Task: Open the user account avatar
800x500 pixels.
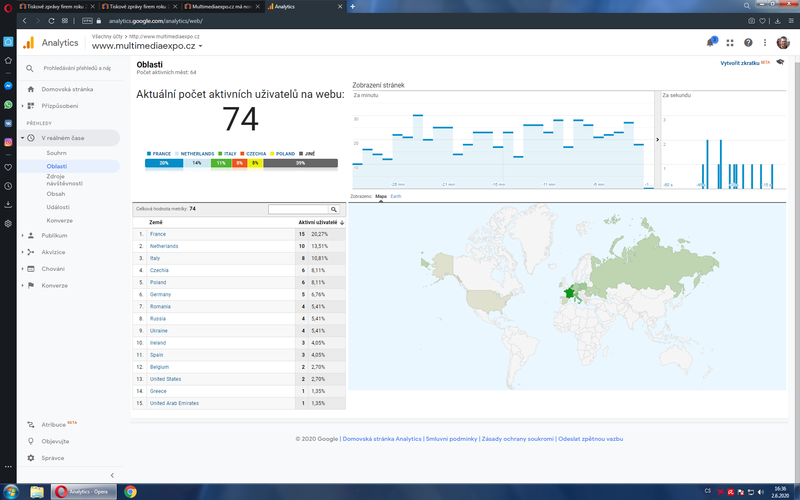Action: [783, 43]
